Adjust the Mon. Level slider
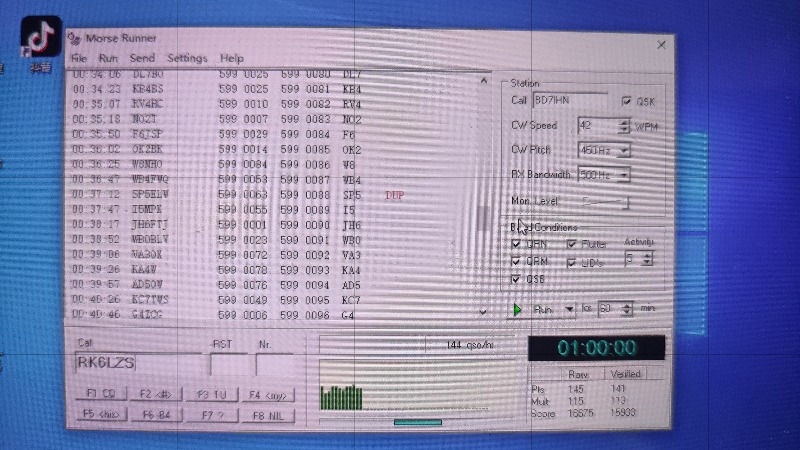800x450 pixels. [x=606, y=202]
